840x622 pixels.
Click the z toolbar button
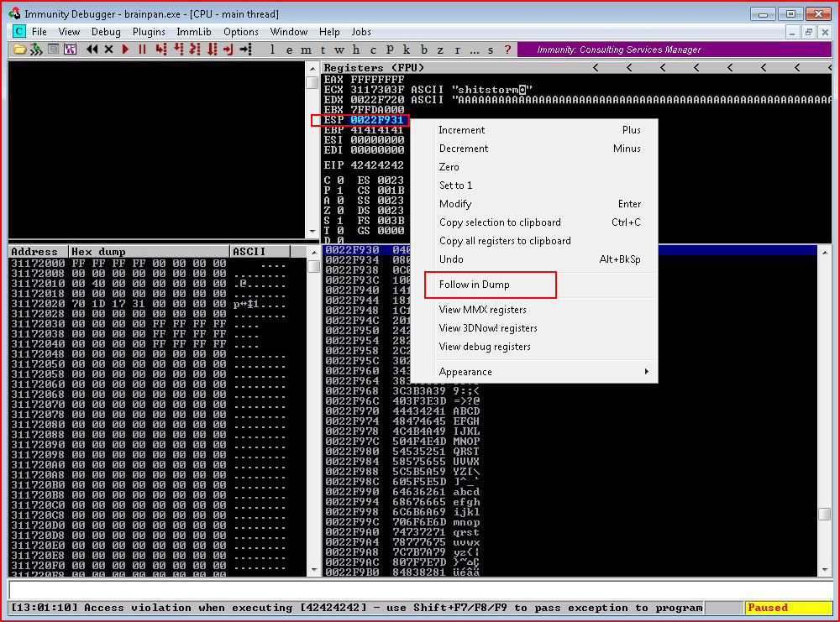[x=440, y=50]
